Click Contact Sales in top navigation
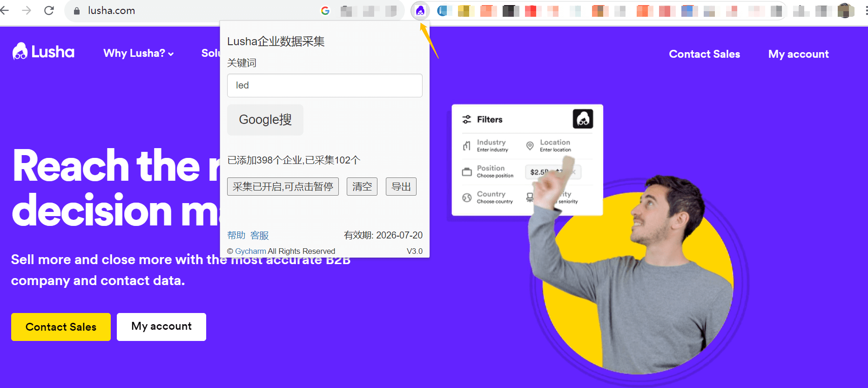 click(705, 54)
